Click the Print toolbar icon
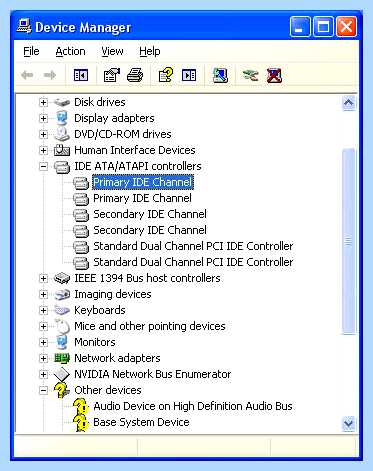 (135, 75)
